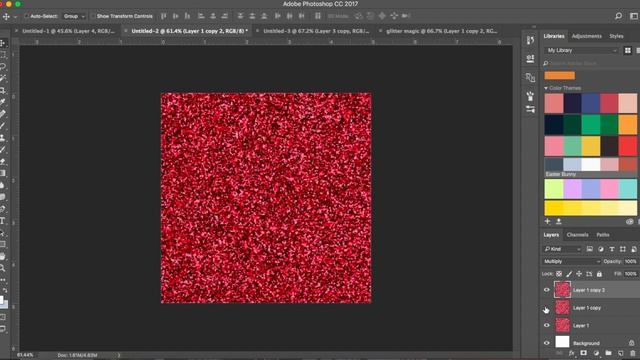Click the Libraries search field

tap(590, 63)
